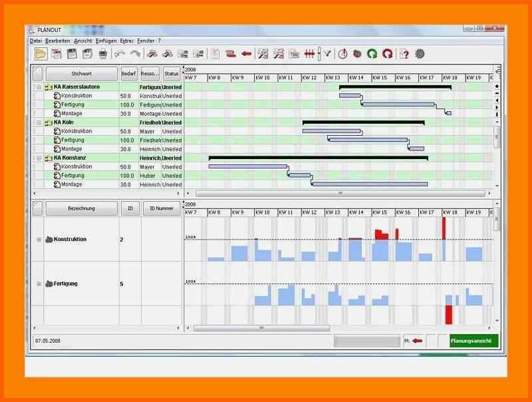Screen dimensions: 532x402
Task: Collapse the KA Konstanz project node
Action: (x=39, y=158)
